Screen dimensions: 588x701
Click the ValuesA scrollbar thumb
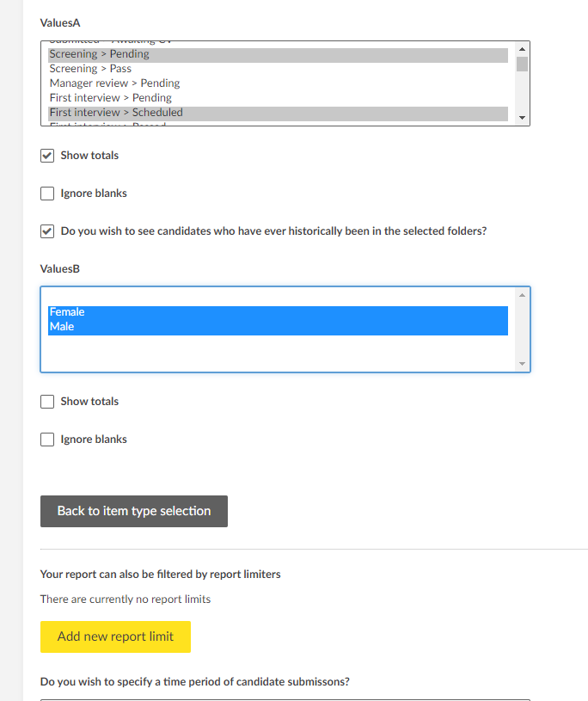pos(522,62)
